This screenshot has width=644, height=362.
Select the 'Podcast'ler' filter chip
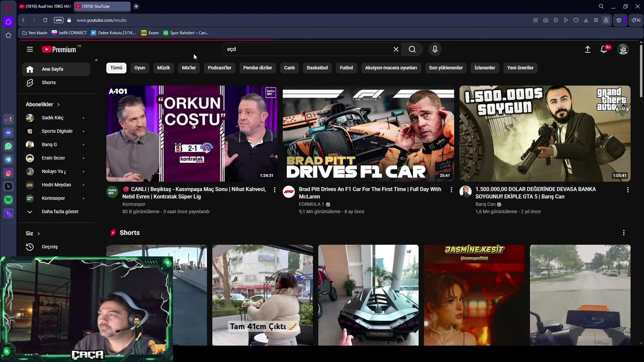tap(220, 68)
